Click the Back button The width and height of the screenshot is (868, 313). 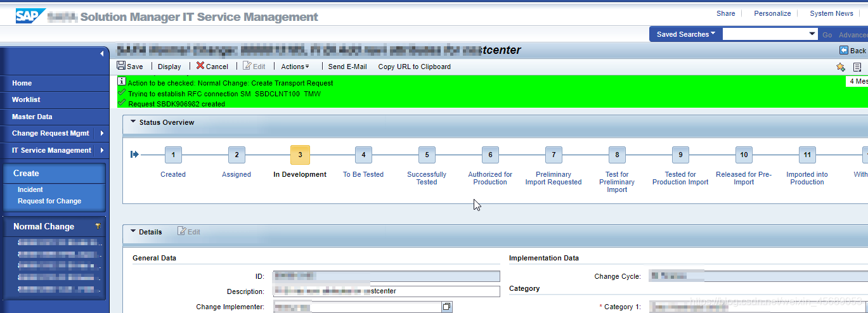(x=853, y=51)
